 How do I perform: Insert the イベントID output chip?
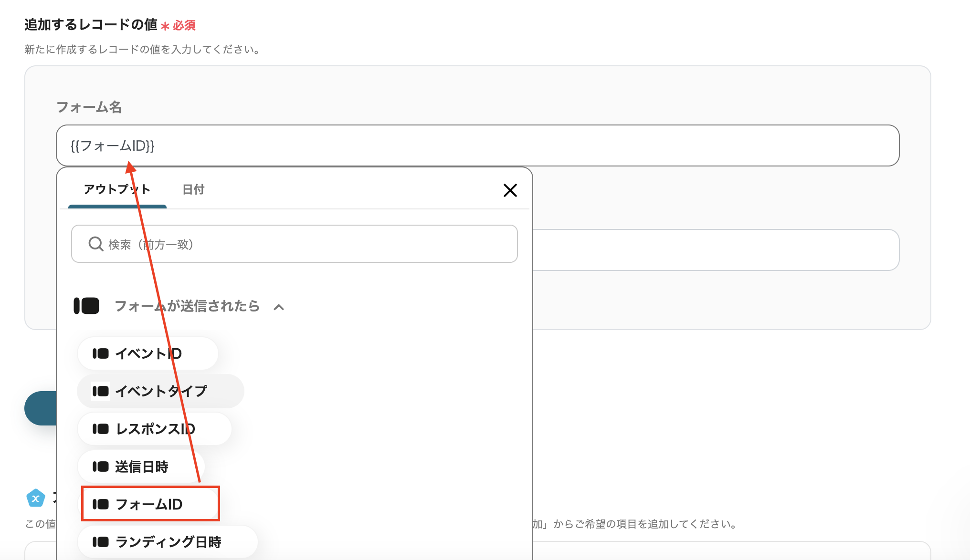(x=148, y=353)
